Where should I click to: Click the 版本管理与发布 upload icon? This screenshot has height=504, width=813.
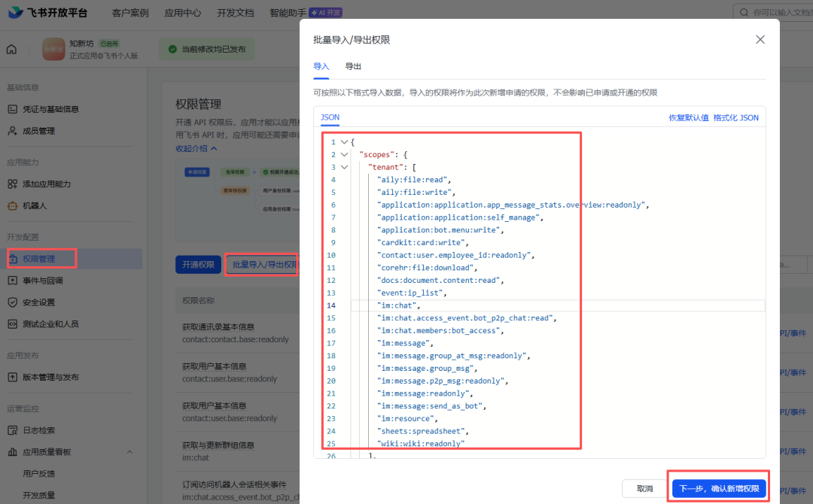13,377
